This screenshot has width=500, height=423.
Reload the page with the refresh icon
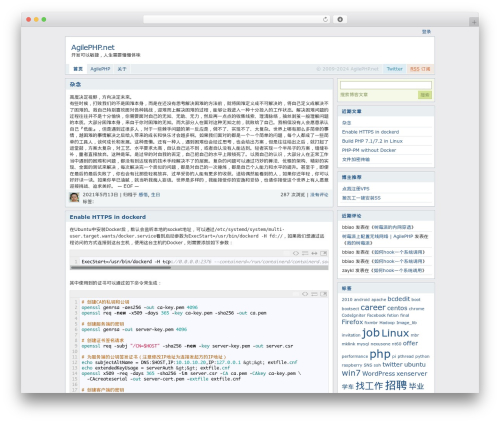325,19
